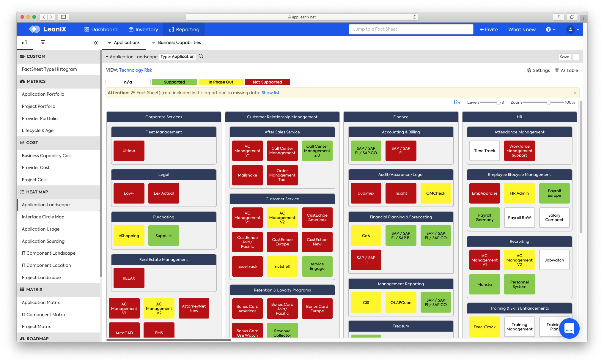Open the report search magnifier icon

coord(201,56)
